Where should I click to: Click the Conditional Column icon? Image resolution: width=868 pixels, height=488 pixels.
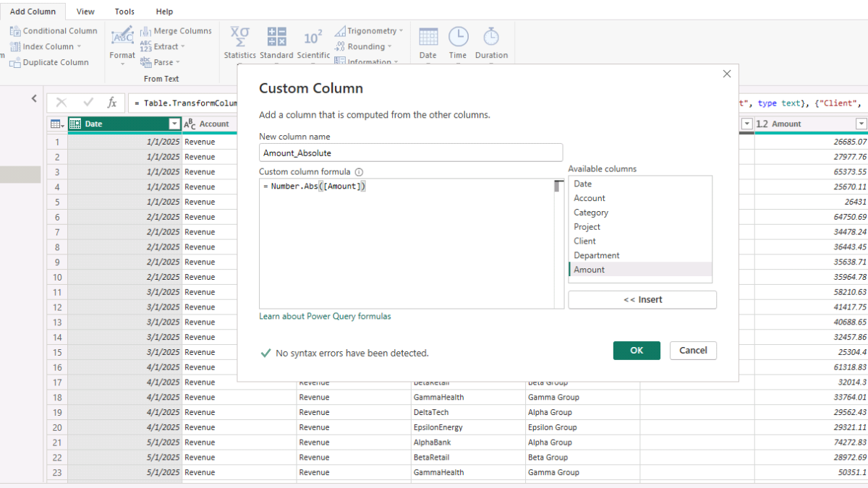tap(15, 31)
